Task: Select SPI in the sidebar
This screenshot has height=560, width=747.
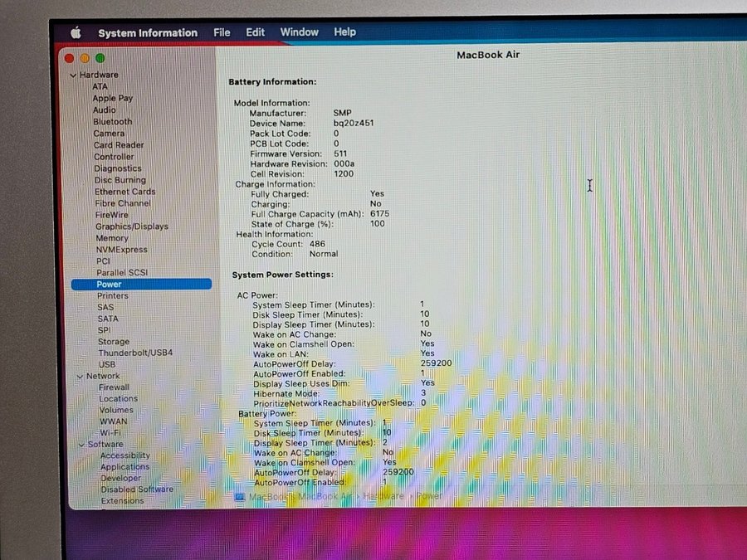Action: pyautogui.click(x=105, y=330)
